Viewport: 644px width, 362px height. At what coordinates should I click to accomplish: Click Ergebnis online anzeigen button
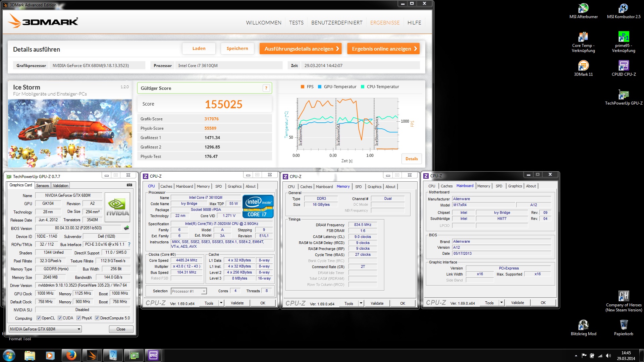click(383, 49)
